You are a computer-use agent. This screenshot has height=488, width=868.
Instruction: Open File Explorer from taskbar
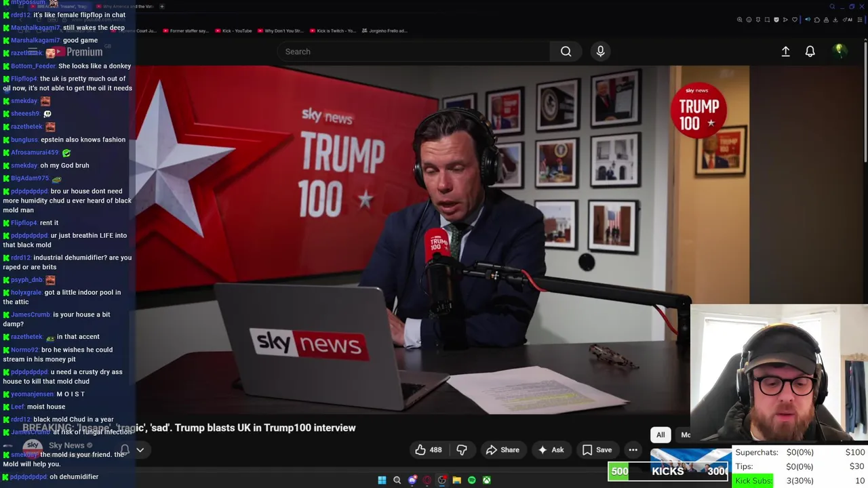pos(457,481)
